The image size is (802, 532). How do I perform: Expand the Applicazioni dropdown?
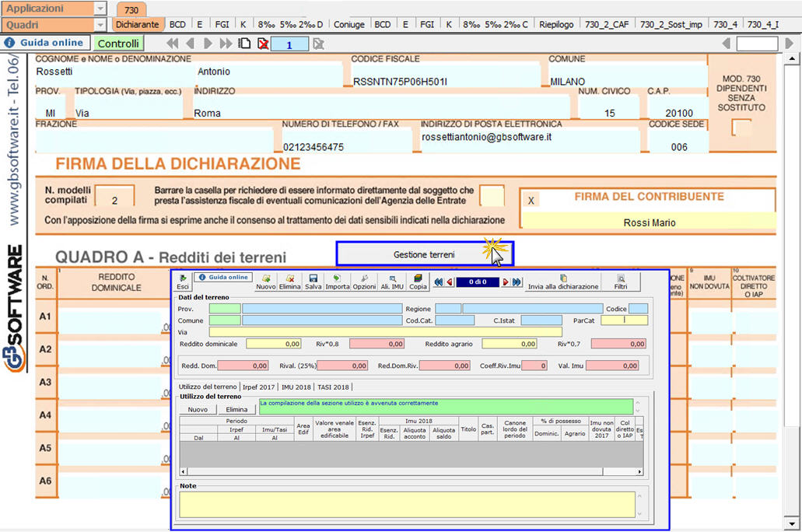click(100, 9)
